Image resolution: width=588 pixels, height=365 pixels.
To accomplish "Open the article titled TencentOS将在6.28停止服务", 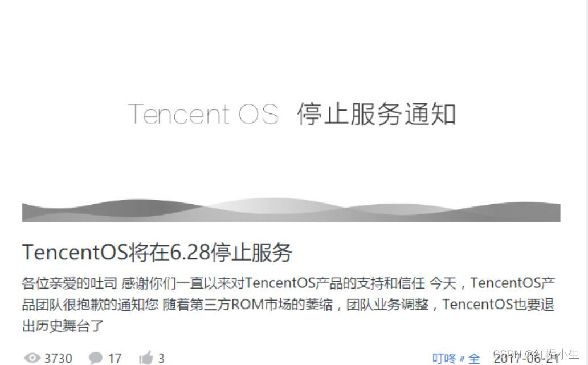I will coord(157,252).
